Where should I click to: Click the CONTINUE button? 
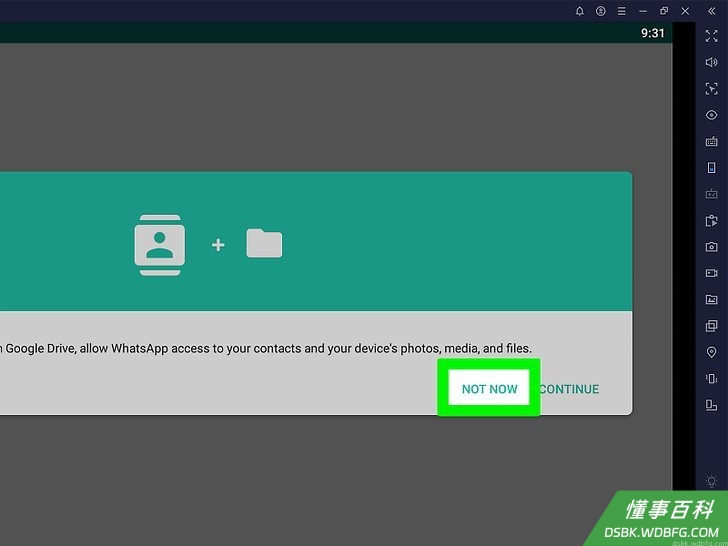tap(570, 389)
